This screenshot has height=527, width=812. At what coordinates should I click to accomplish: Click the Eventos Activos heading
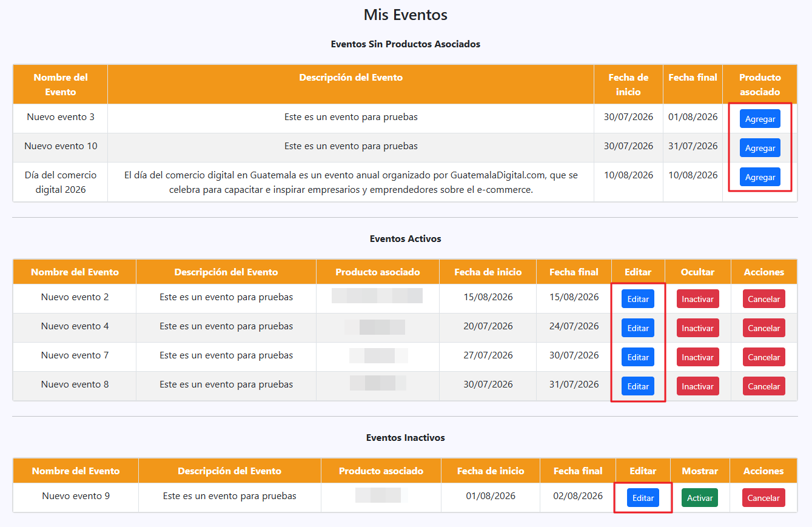pyautogui.click(x=406, y=239)
